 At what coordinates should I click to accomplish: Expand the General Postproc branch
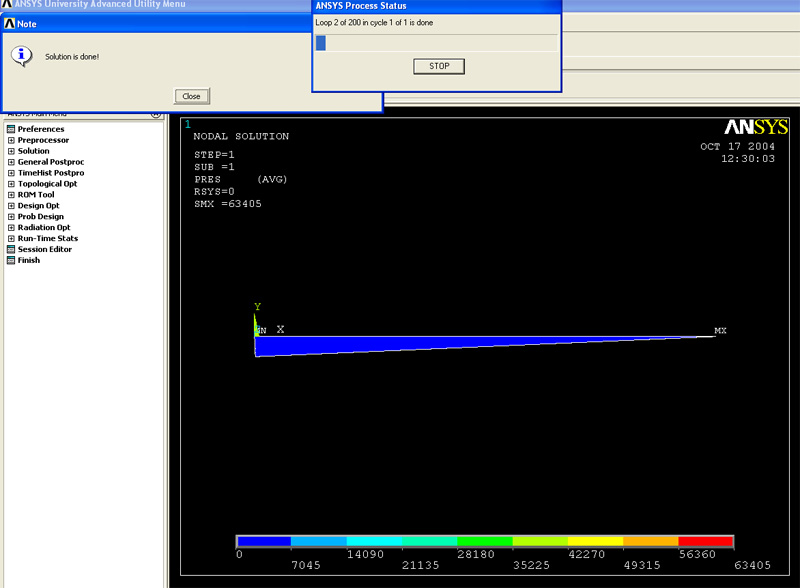click(x=11, y=162)
